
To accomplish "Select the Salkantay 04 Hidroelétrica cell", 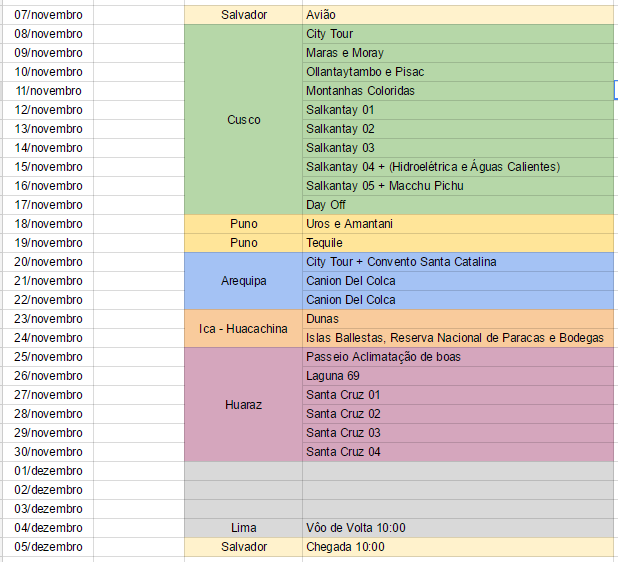I will [x=457, y=167].
